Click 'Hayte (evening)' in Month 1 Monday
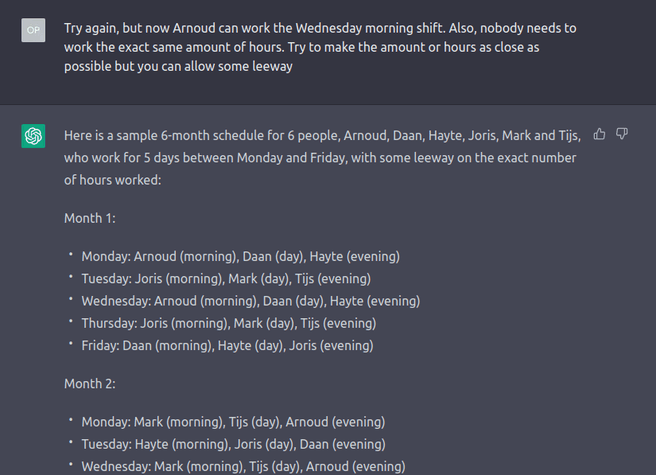 click(x=355, y=256)
